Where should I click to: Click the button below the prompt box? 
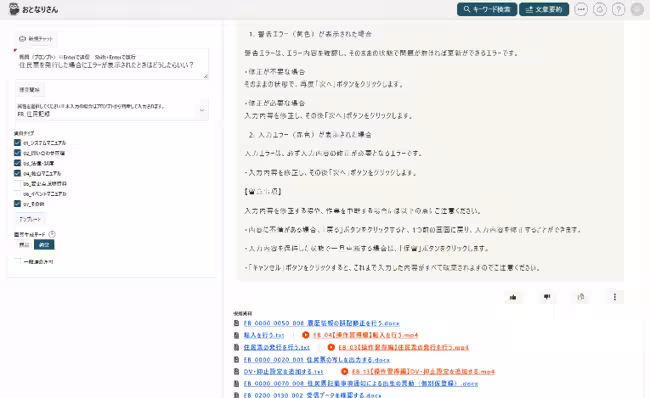pyautogui.click(x=29, y=90)
